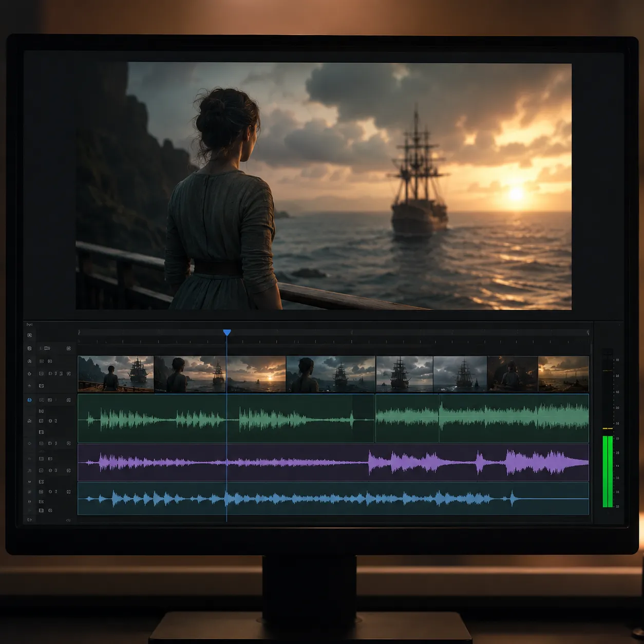Select the sunset-over-sea clip thumbnail in the video track
Image resolution: width=644 pixels, height=644 pixels.
tap(256, 374)
